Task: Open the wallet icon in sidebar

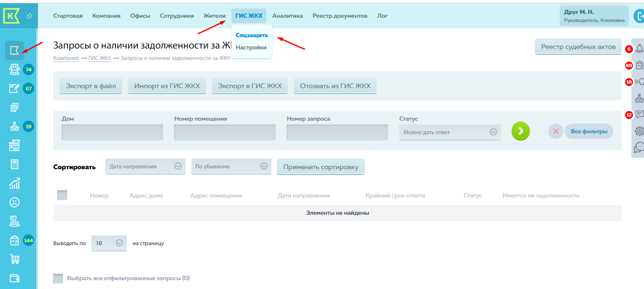Action: [14, 278]
